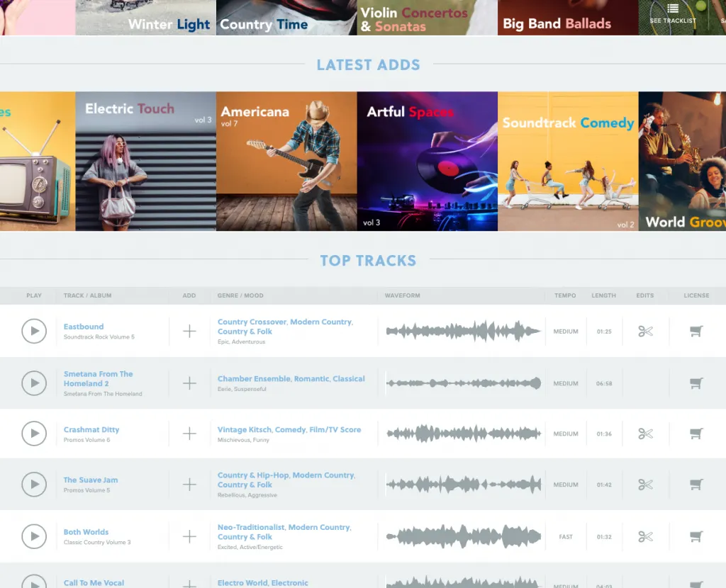Open the Both Worlds title link
This screenshot has height=588, width=726.
pyautogui.click(x=86, y=532)
